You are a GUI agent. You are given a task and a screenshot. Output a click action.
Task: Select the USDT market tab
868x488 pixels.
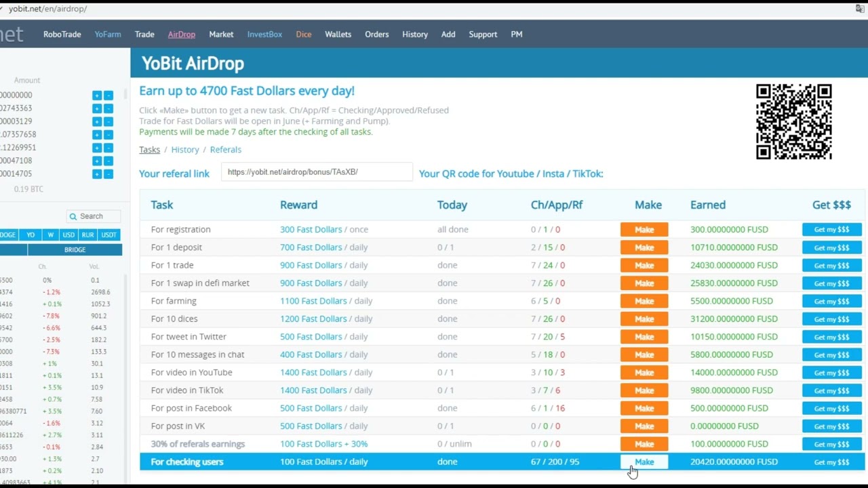(x=108, y=235)
